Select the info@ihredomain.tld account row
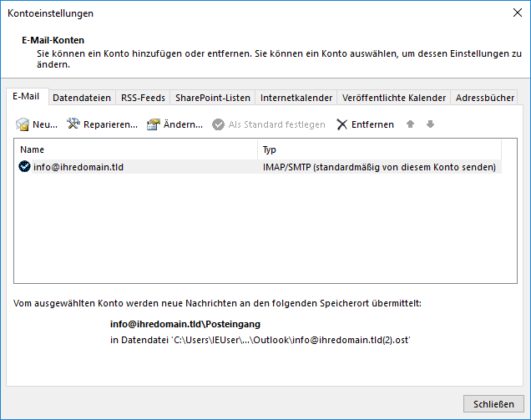The image size is (531, 420). 134,167
